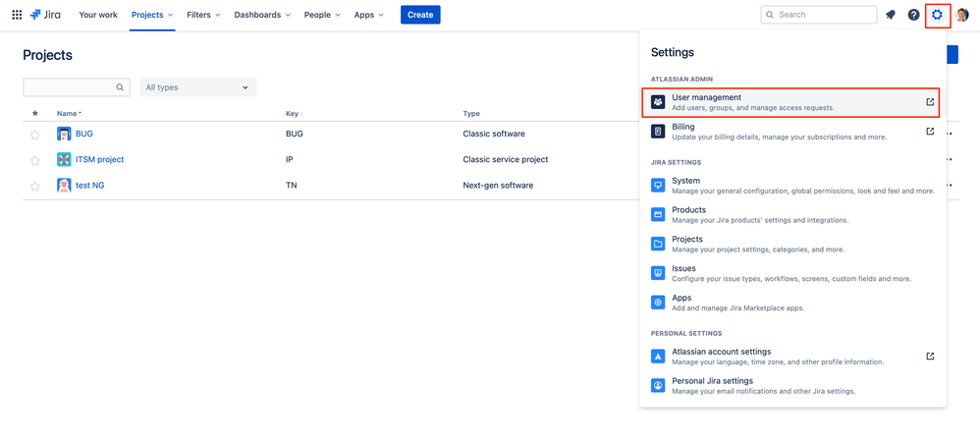
Task: Click the Personal Jira settings icon
Action: (658, 386)
